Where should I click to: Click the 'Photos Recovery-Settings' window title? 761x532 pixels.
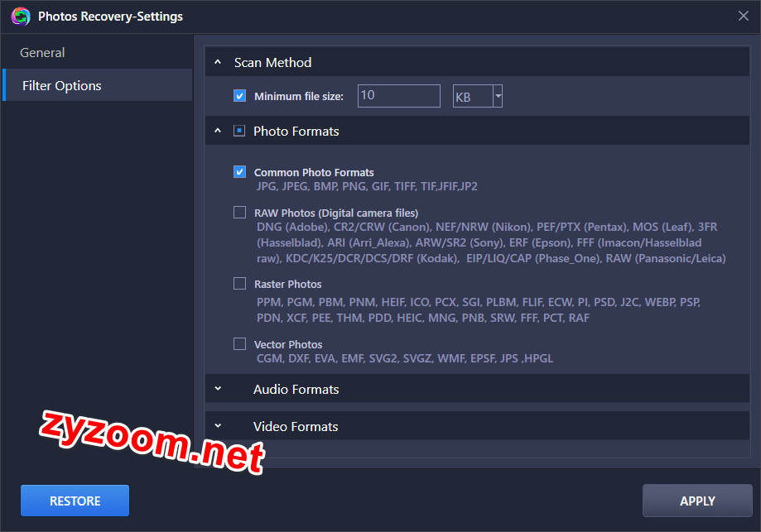pos(111,17)
